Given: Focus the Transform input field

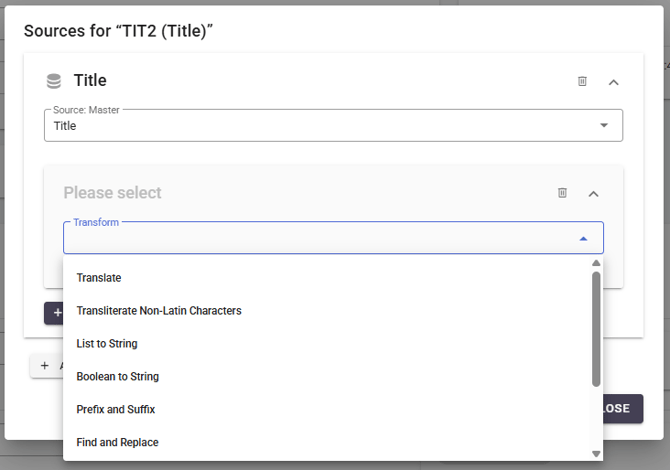Looking at the screenshot, I should coord(333,238).
